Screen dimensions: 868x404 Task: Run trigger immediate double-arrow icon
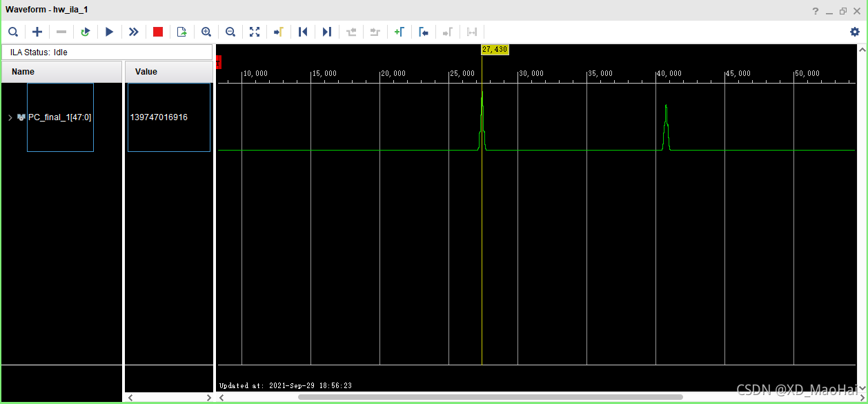click(134, 32)
